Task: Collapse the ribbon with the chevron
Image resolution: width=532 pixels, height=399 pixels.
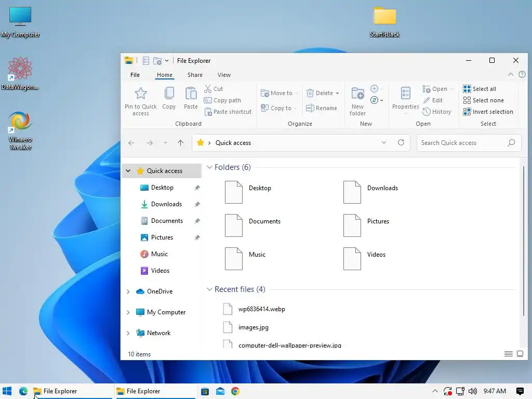Action: 510,74
